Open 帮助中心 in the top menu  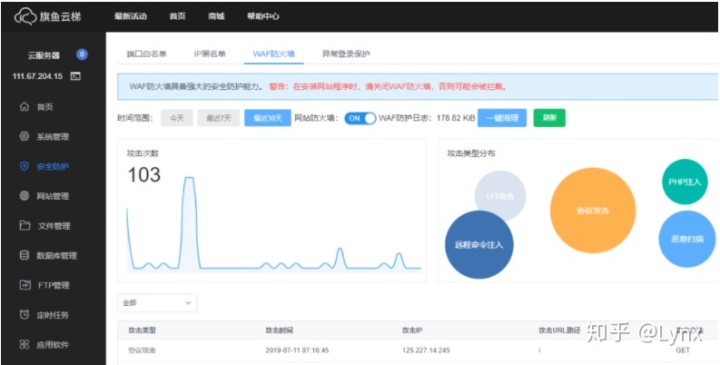click(x=263, y=16)
